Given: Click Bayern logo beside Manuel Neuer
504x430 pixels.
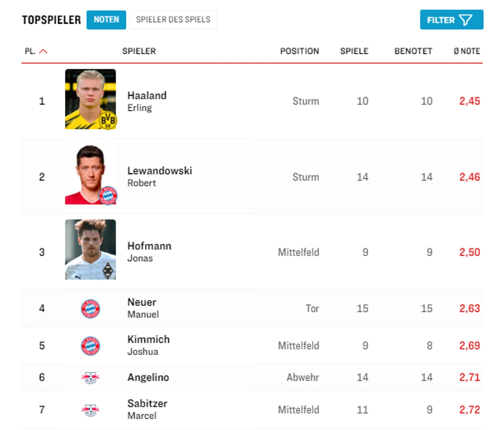Looking at the screenshot, I should (90, 309).
